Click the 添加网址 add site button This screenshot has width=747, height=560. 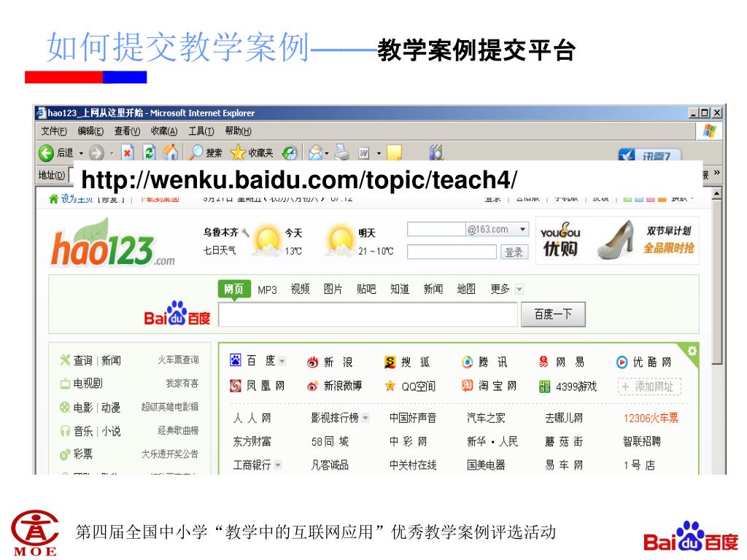pyautogui.click(x=649, y=386)
